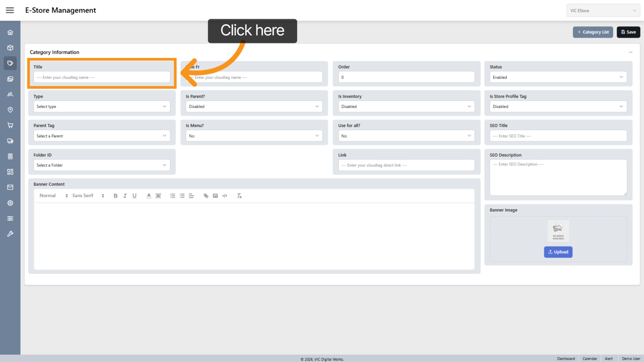Open the hamburger navigation menu
This screenshot has height=362, width=644.
tap(10, 10)
